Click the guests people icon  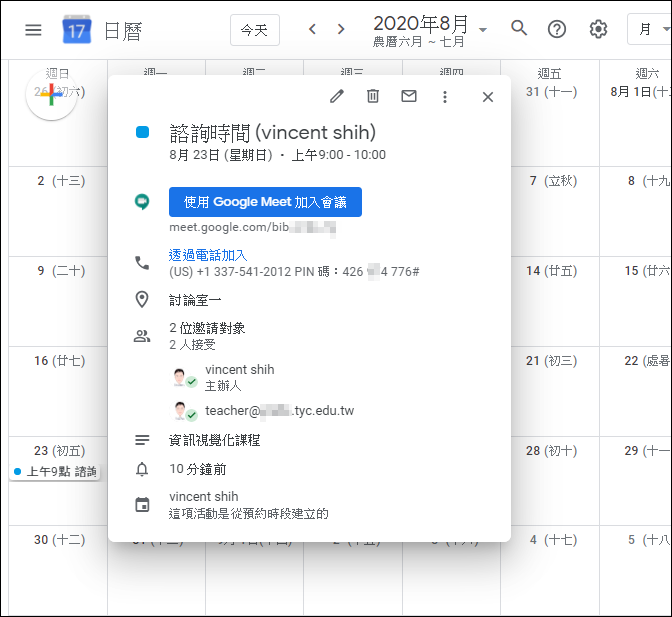pos(142,336)
